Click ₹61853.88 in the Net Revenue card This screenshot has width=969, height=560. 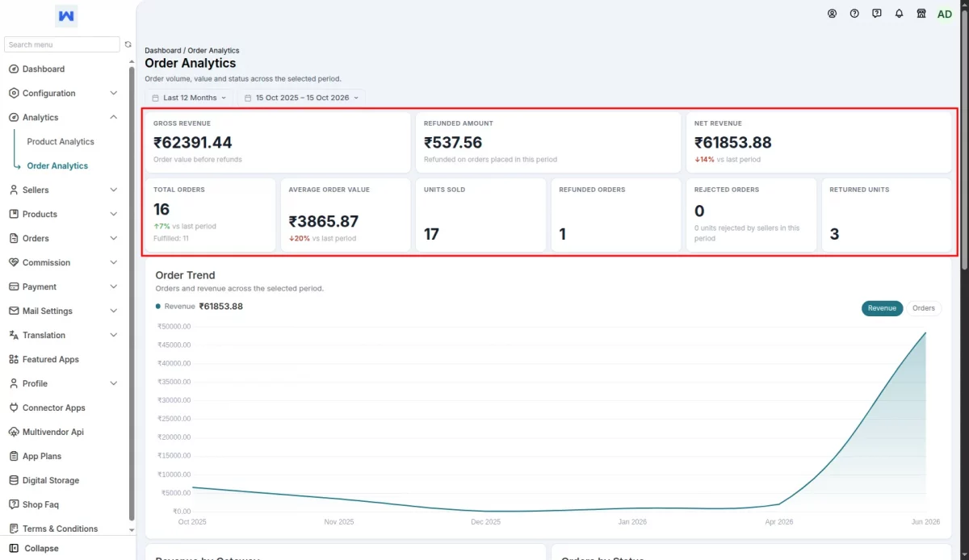(733, 143)
